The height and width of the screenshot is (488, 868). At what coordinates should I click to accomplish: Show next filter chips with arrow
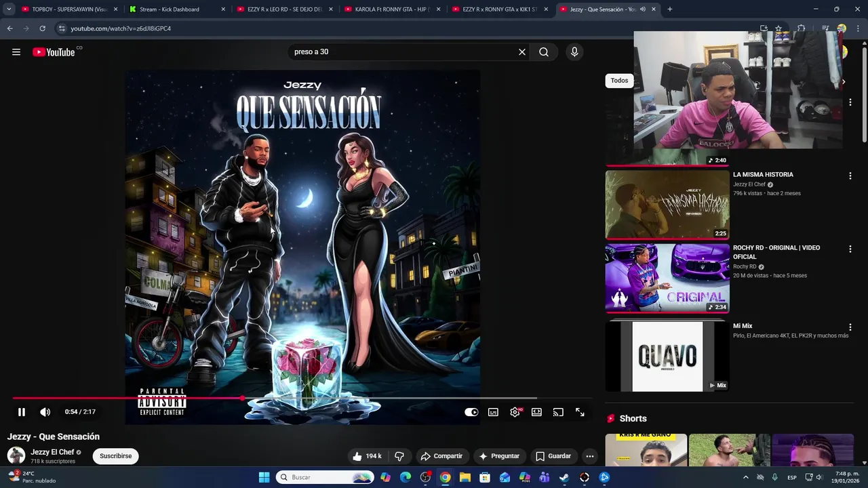(843, 81)
